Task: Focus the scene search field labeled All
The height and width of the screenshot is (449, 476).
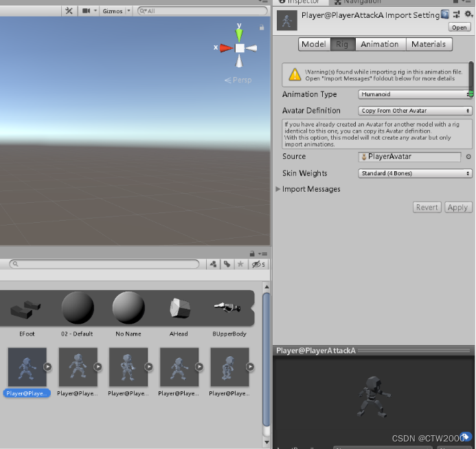Action: pyautogui.click(x=203, y=11)
